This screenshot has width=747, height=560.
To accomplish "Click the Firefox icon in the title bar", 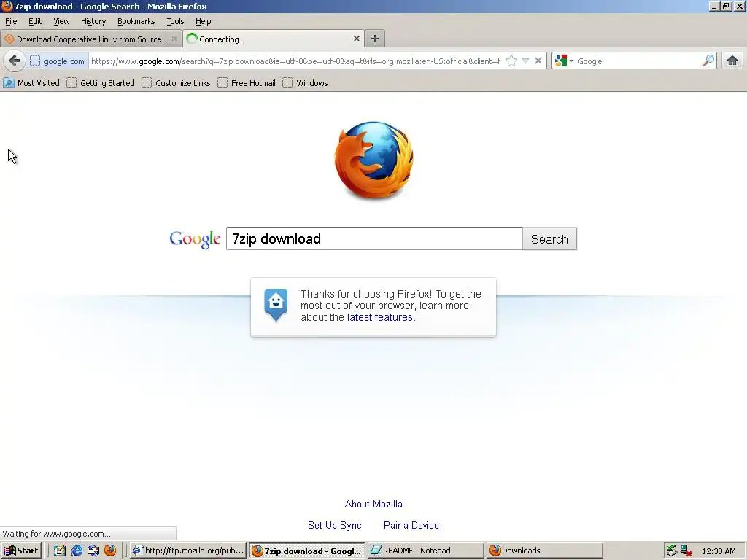I will (x=7, y=6).
